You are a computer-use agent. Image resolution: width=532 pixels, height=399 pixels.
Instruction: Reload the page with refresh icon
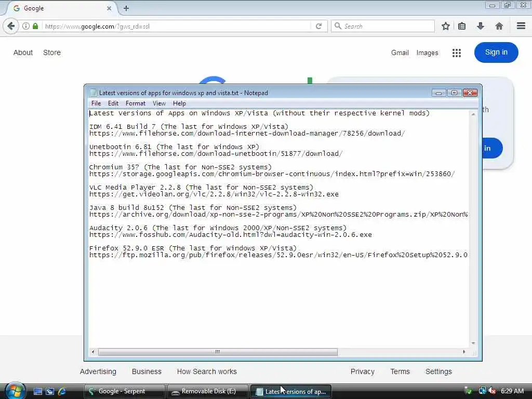(x=318, y=26)
